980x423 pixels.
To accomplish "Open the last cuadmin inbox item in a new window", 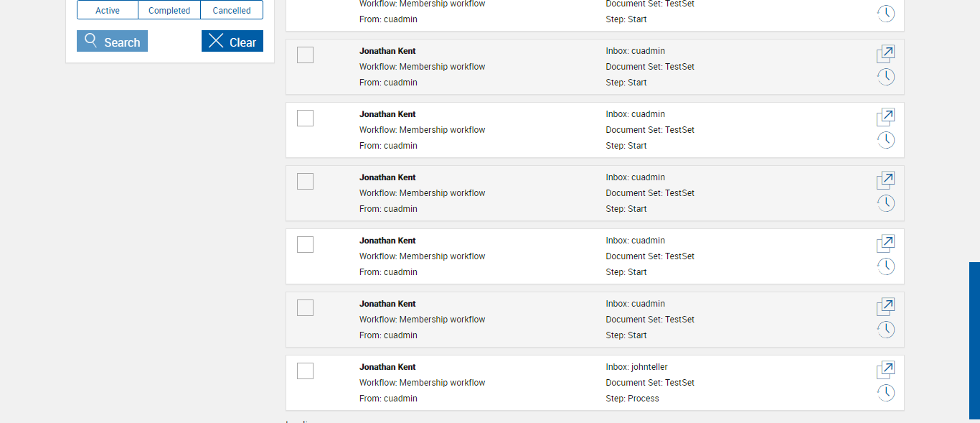I will [886, 307].
